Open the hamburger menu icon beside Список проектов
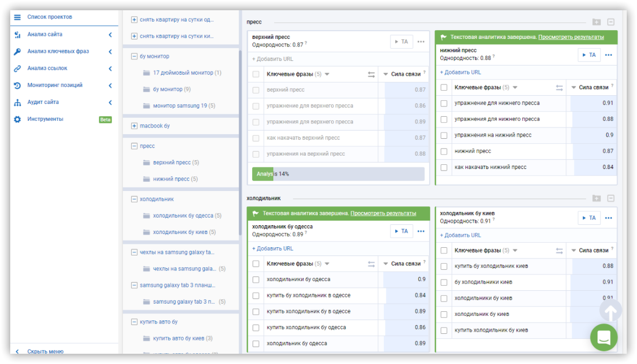 click(17, 17)
